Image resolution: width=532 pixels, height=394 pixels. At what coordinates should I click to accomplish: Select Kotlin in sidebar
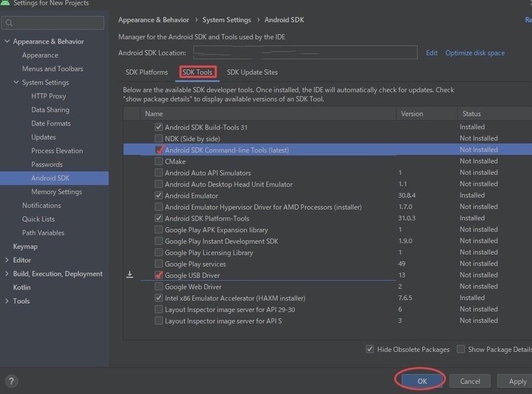[x=22, y=288]
